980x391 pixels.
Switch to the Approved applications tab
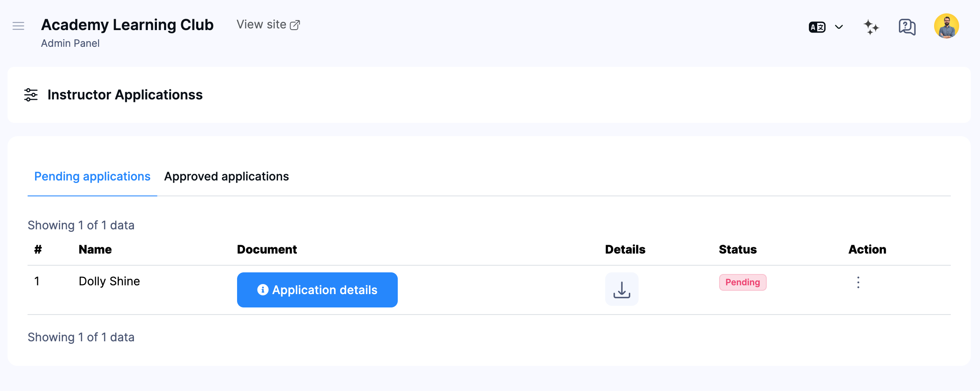pyautogui.click(x=226, y=176)
